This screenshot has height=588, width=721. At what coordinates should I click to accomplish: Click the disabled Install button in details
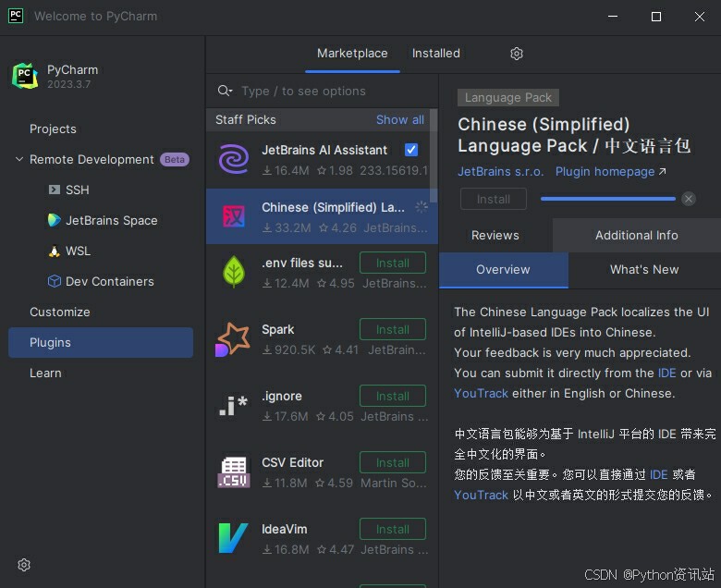click(494, 199)
